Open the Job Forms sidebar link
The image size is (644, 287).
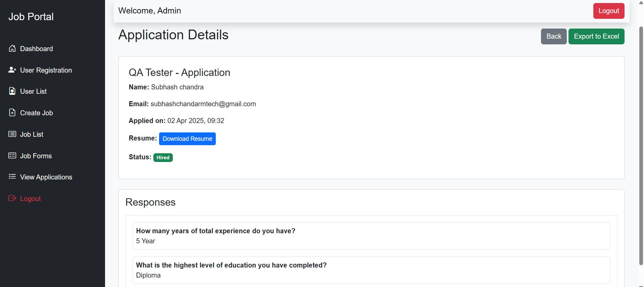coord(36,156)
